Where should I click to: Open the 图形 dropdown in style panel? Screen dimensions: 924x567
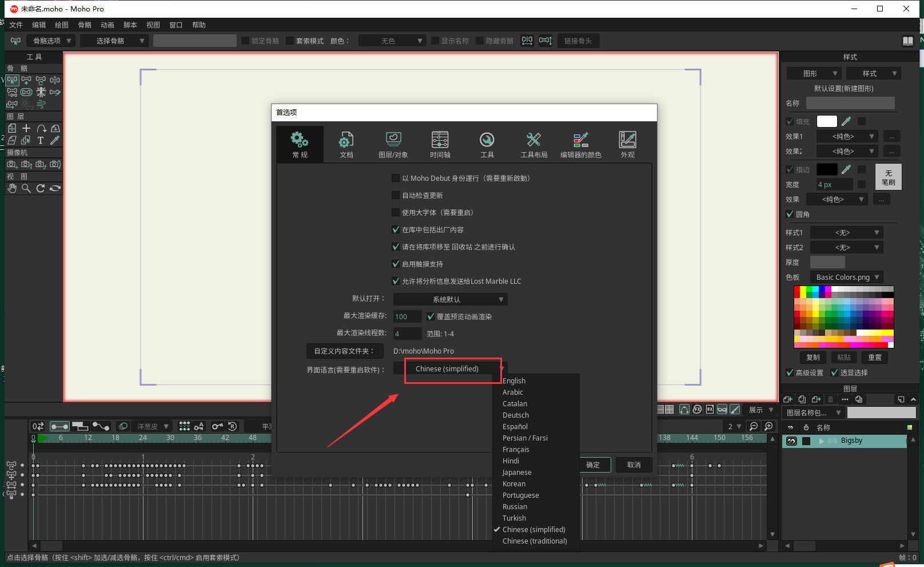[x=814, y=73]
